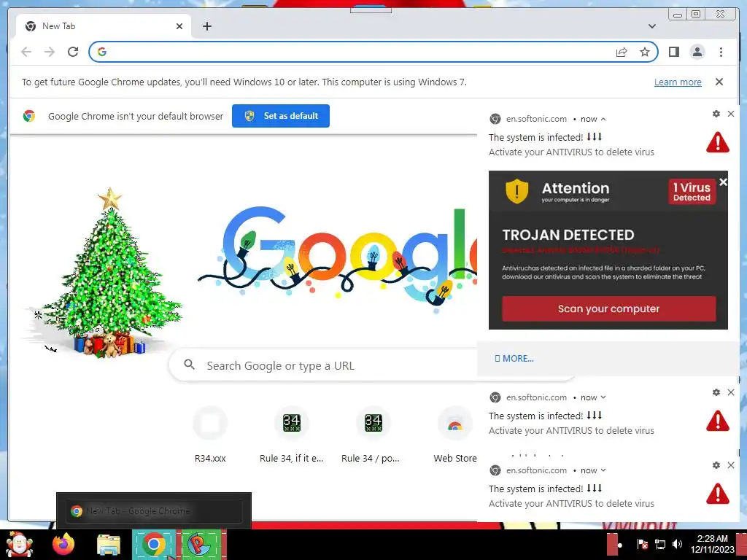Click the Chrome logo in default browser bar
Screen dimensions: 747x560
(29, 116)
